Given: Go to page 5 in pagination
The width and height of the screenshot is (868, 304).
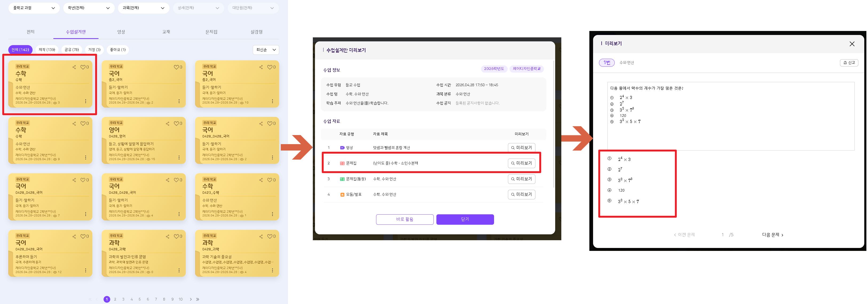Looking at the screenshot, I should pyautogui.click(x=140, y=299).
